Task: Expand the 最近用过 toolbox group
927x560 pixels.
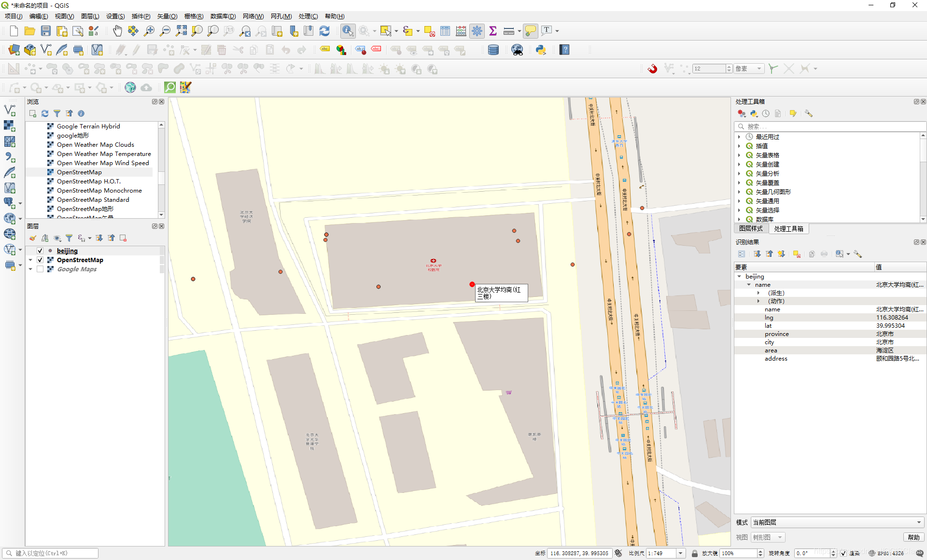Action: [739, 137]
